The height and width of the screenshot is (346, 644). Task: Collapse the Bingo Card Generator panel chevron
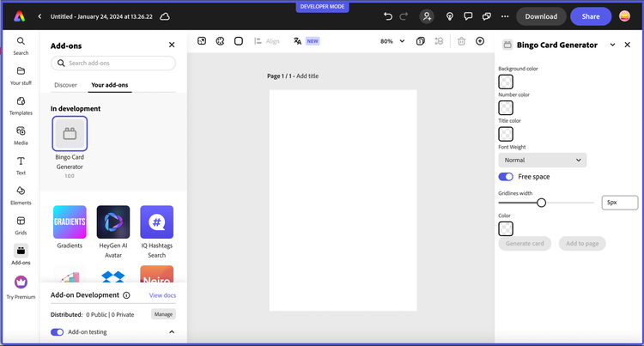tap(612, 45)
